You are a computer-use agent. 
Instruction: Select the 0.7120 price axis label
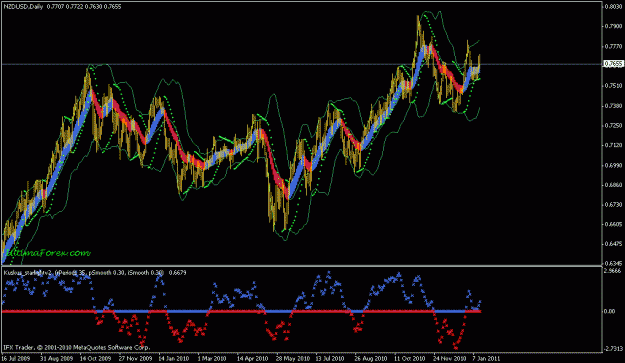point(613,145)
